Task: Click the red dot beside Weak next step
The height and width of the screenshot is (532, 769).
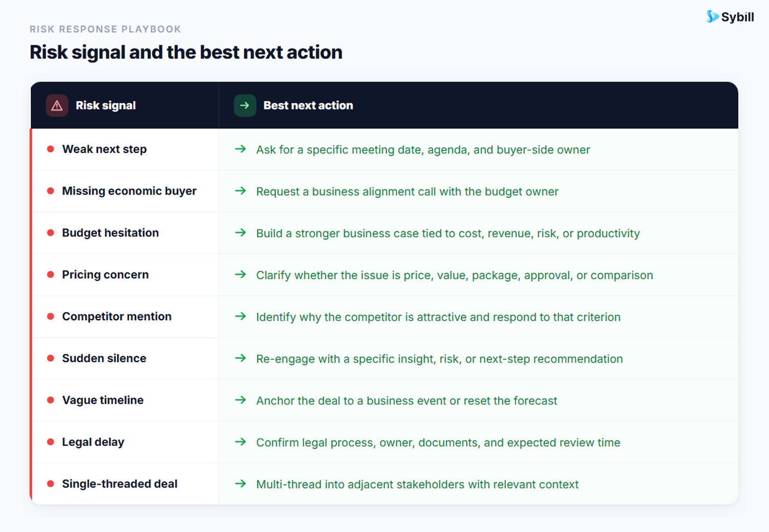Action: [x=51, y=149]
